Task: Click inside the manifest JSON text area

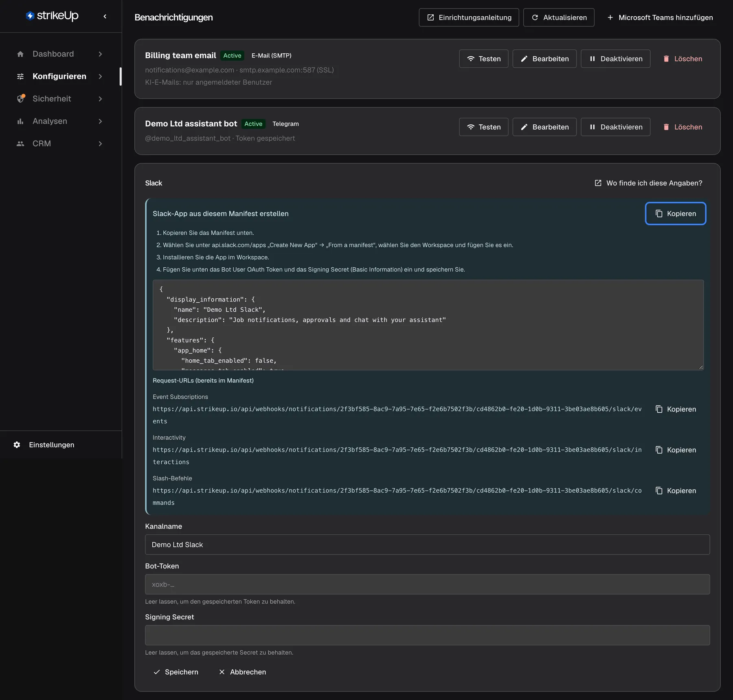Action: pyautogui.click(x=428, y=325)
